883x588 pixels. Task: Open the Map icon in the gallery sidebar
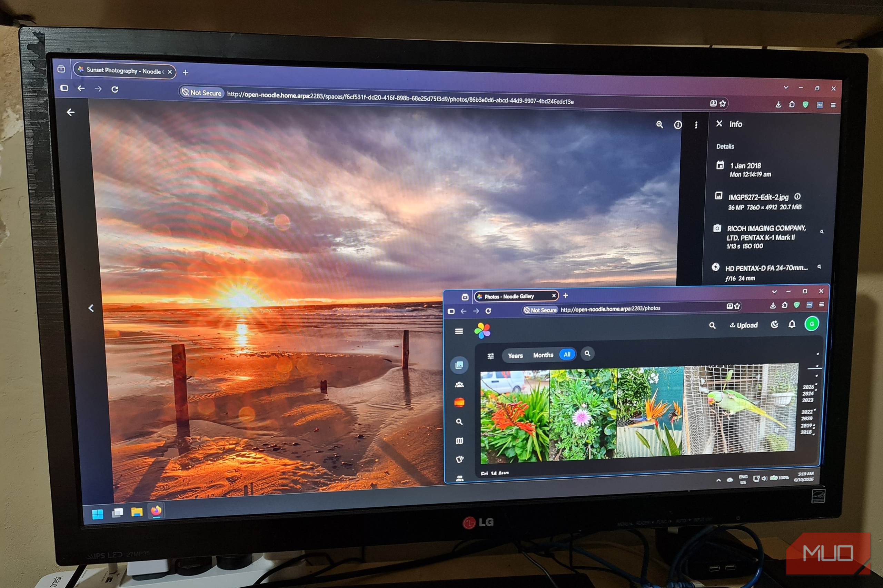459,440
